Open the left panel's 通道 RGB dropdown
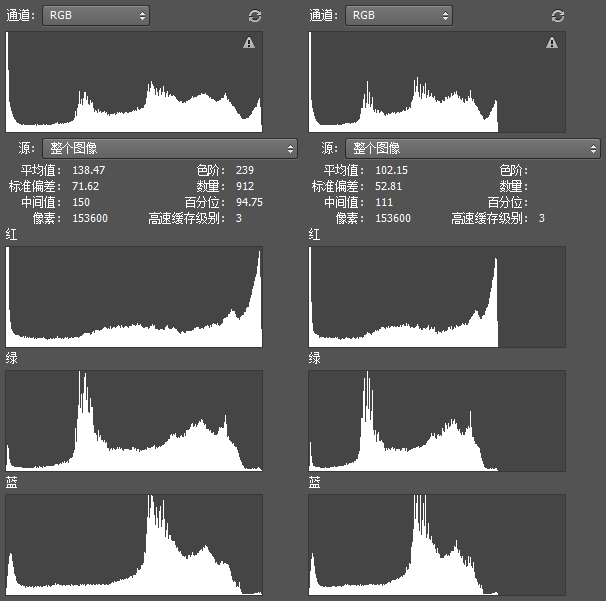Image resolution: width=606 pixels, height=601 pixels. (x=96, y=16)
